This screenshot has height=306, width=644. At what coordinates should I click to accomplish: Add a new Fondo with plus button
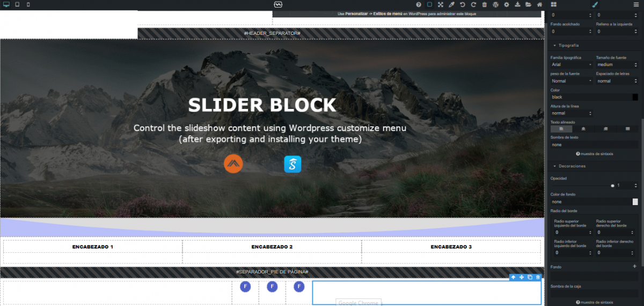[634, 266]
